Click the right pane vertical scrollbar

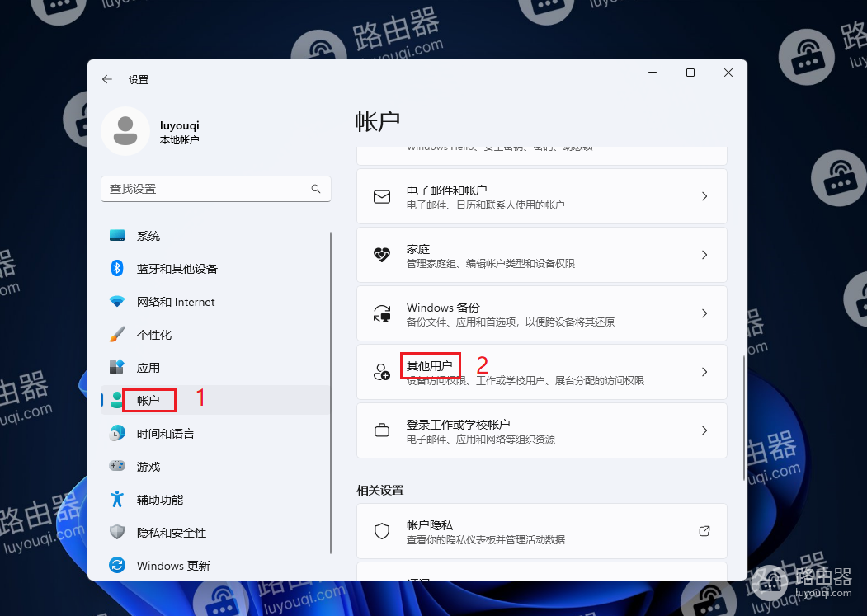[744, 418]
